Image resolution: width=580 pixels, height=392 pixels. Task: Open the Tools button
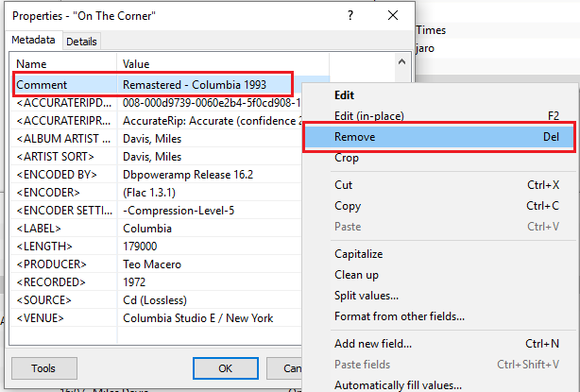point(43,367)
